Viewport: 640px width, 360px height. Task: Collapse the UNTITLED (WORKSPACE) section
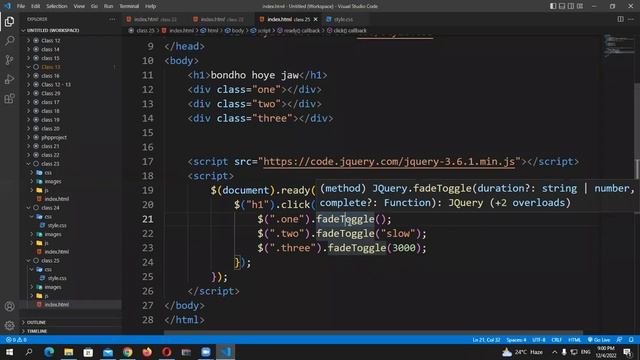click(53, 30)
